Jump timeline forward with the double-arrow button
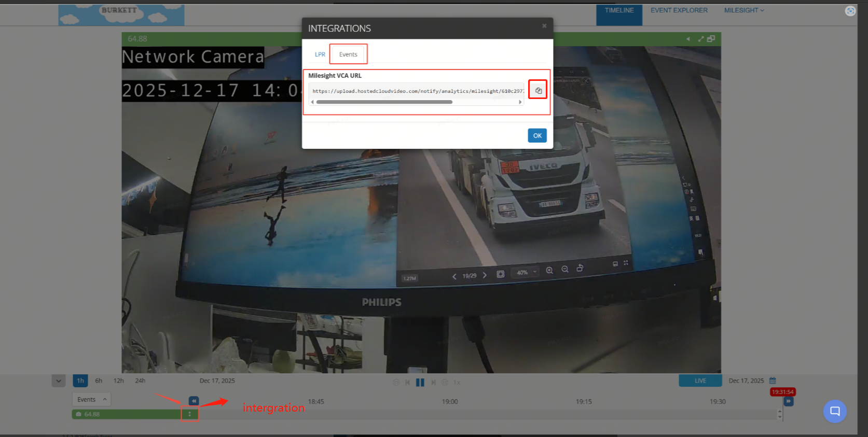The image size is (868, 437). (789, 401)
